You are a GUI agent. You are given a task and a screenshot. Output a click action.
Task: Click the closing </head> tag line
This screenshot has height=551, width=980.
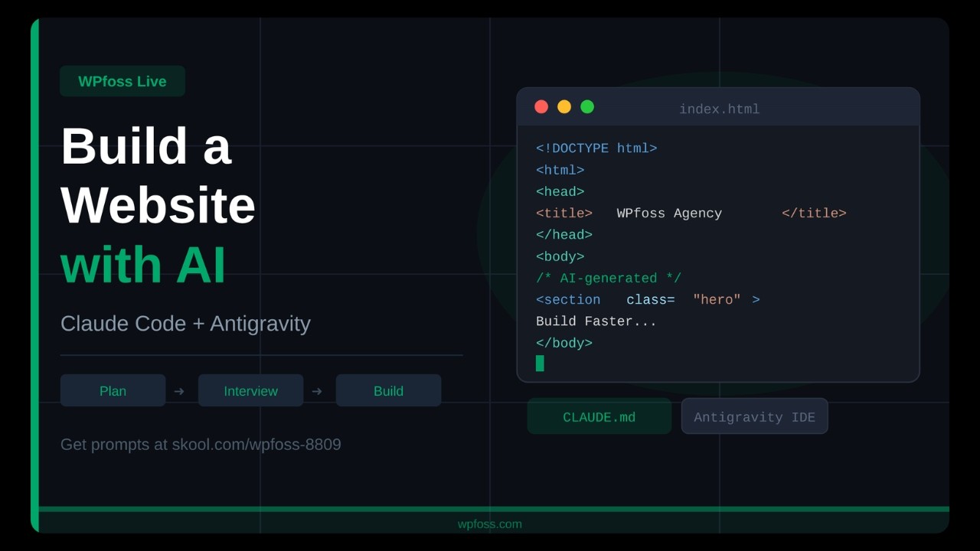564,234
